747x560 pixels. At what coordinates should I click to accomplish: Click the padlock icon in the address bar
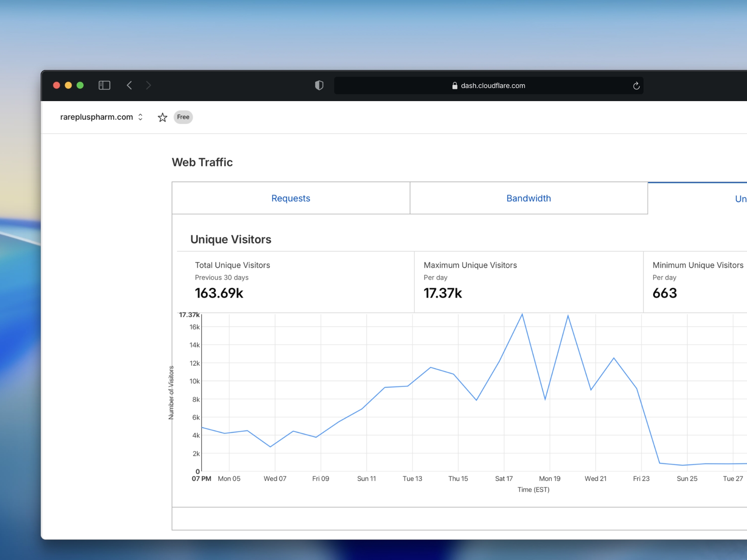pos(454,86)
